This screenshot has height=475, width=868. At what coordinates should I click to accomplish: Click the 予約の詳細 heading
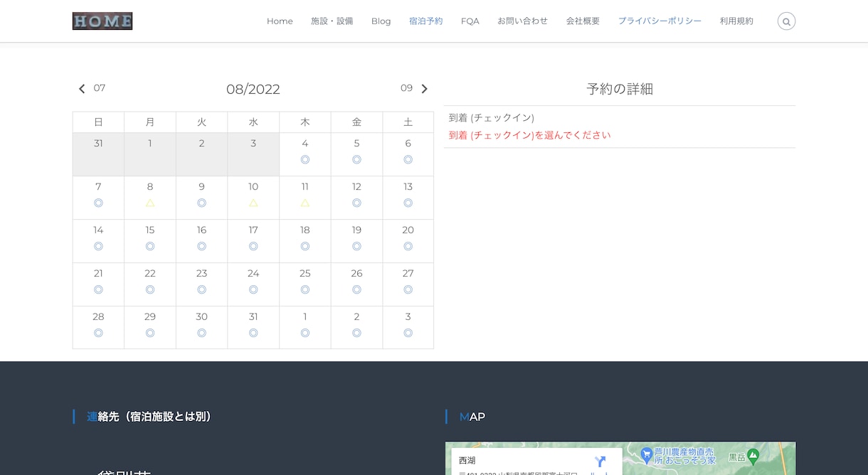pyautogui.click(x=620, y=89)
